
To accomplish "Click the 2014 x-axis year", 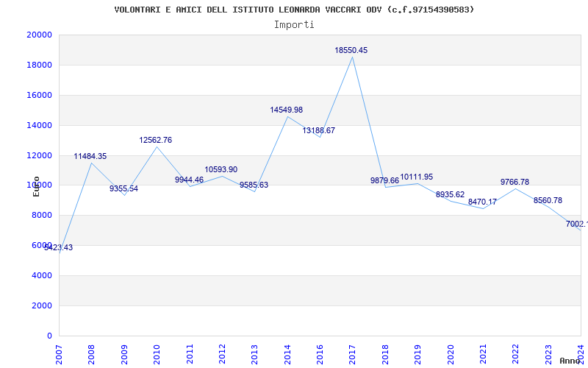I will coord(287,354).
